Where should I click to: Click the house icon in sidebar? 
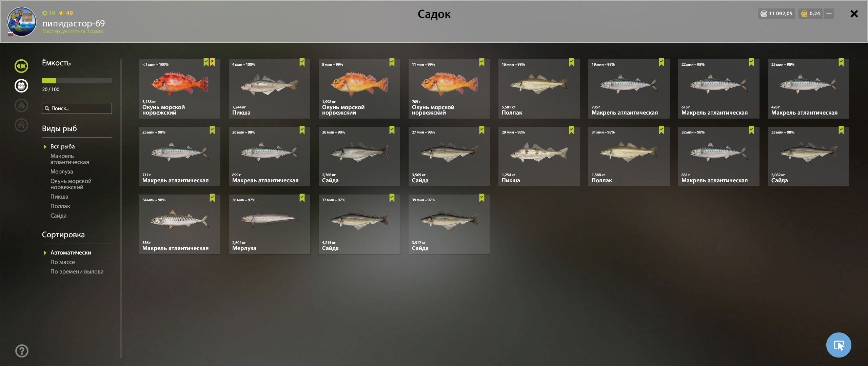pyautogui.click(x=21, y=125)
